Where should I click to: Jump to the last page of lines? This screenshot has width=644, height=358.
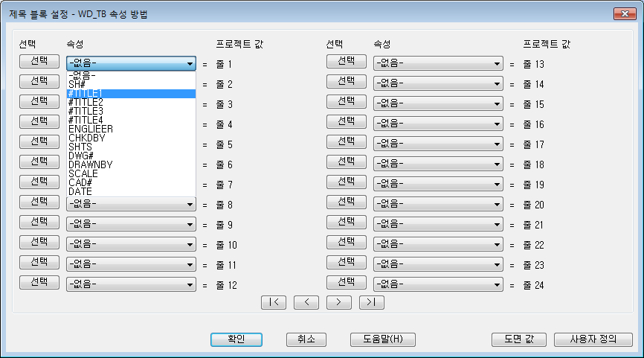click(372, 302)
